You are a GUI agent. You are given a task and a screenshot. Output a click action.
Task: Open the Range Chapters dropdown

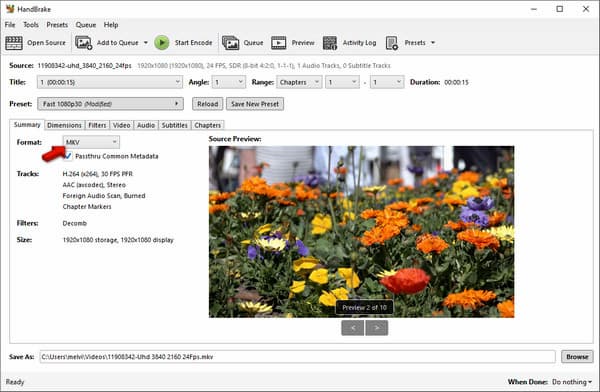[298, 82]
